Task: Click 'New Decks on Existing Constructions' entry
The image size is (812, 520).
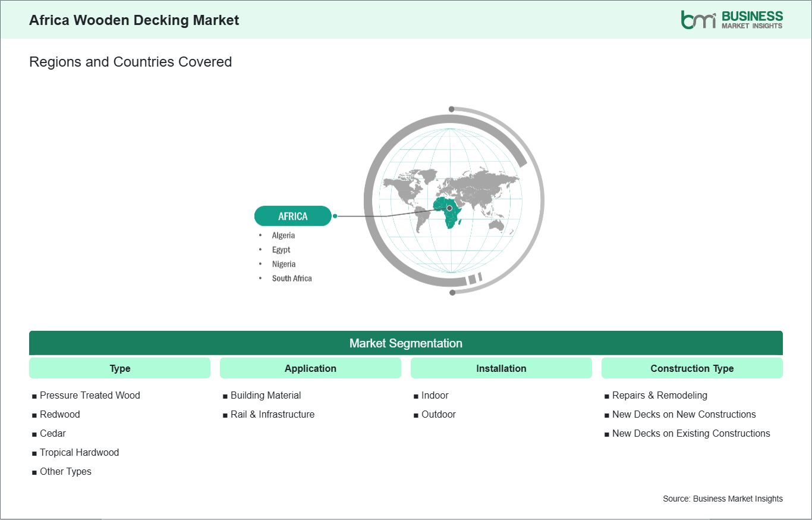Action: coord(691,433)
